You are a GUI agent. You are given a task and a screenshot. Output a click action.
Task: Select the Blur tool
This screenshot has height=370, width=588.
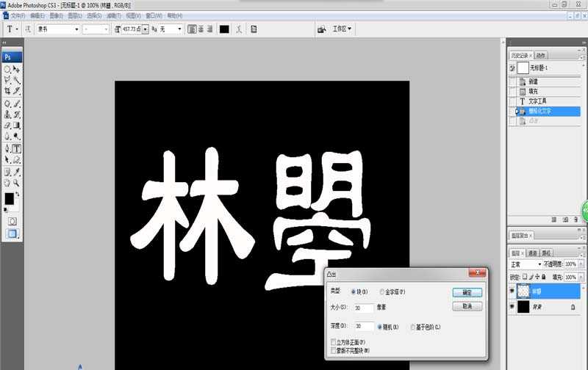tap(7, 137)
